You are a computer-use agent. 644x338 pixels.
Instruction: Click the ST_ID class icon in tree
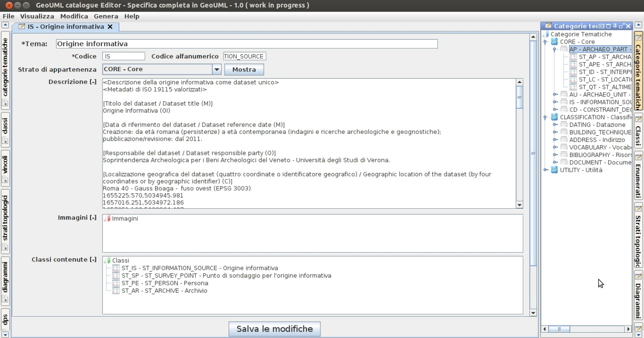[x=573, y=72]
